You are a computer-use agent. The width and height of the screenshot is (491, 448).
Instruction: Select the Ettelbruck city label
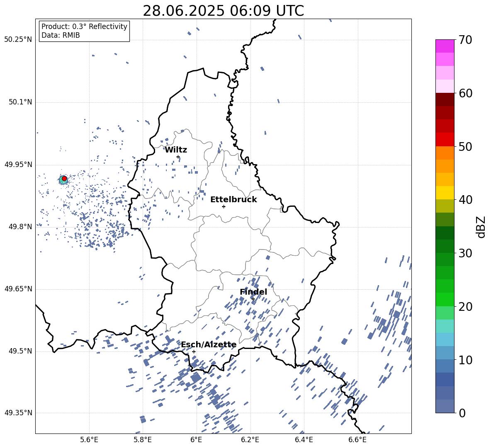pos(233,200)
